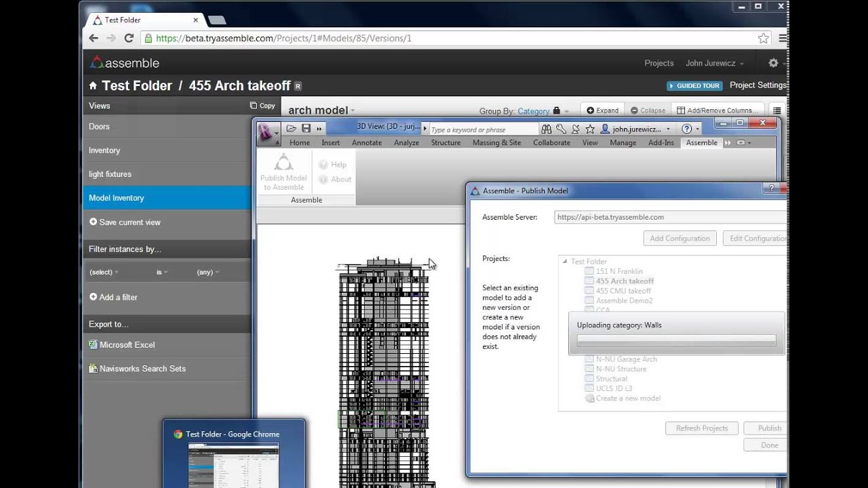Click Add a filter
Screen dimensions: 868x488
113,297
